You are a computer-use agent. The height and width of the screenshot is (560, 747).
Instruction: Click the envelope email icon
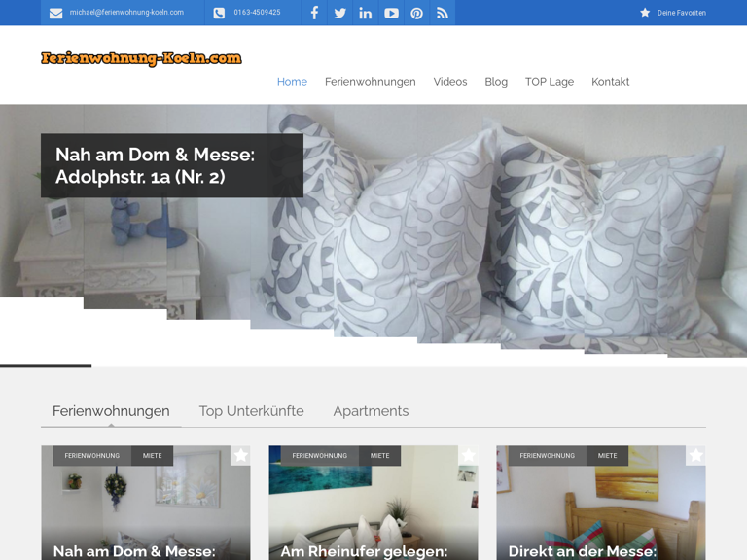[55, 13]
